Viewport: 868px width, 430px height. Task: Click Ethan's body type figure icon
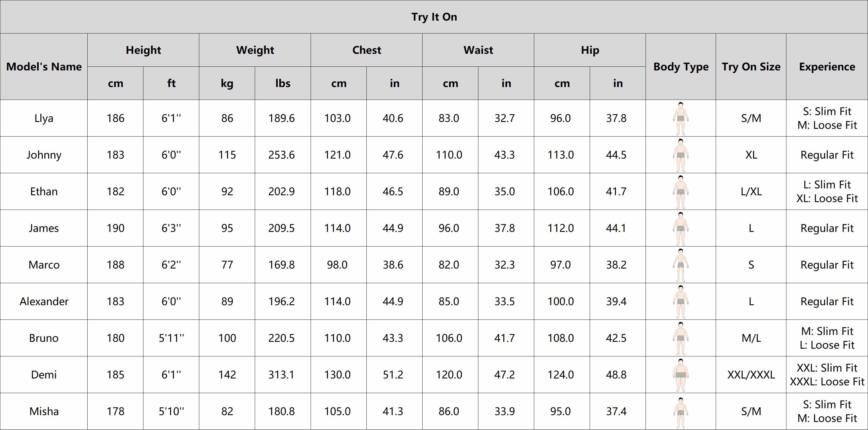(680, 192)
